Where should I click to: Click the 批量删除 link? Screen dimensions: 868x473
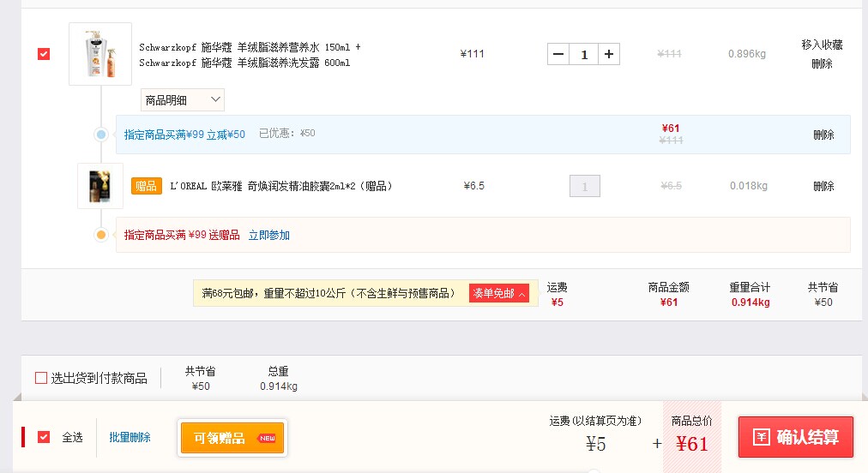(x=130, y=437)
